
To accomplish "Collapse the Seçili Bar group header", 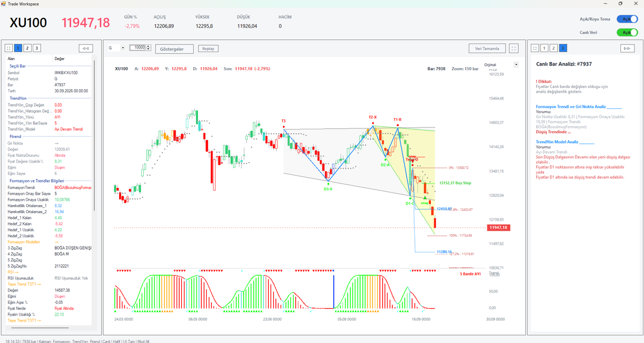I will pos(49,65).
